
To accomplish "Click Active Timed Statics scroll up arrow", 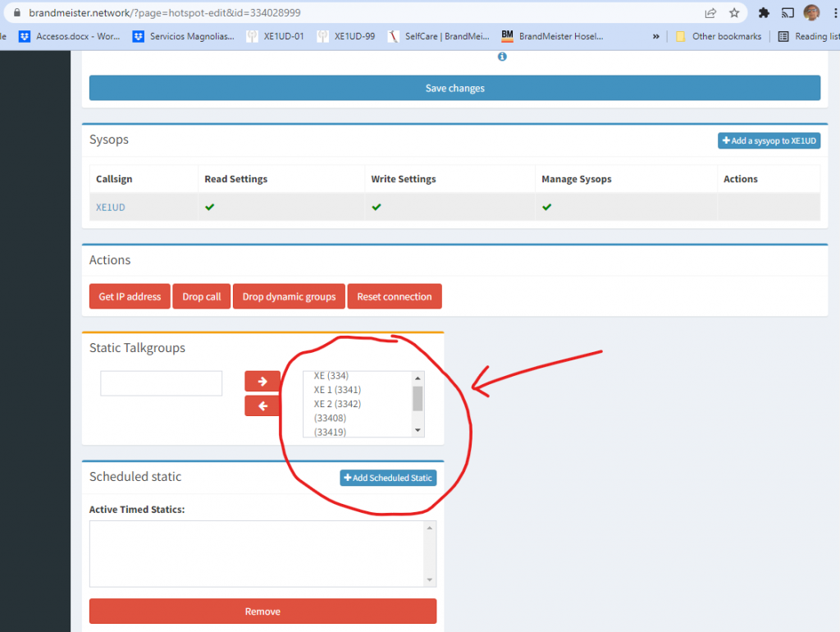I will pyautogui.click(x=430, y=528).
